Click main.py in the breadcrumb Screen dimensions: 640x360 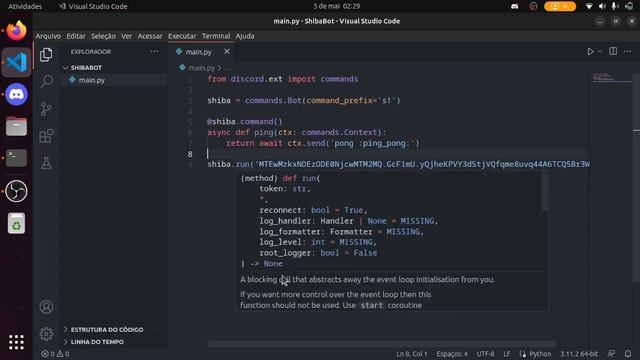click(202, 68)
